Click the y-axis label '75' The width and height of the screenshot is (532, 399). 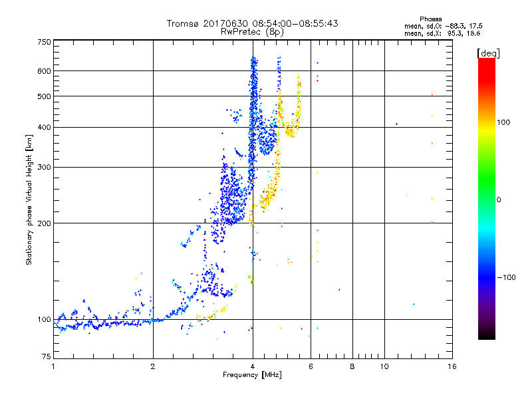(47, 356)
